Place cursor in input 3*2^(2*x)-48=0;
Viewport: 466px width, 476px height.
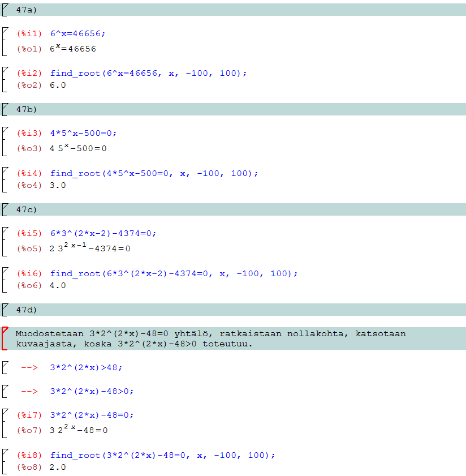click(x=92, y=415)
